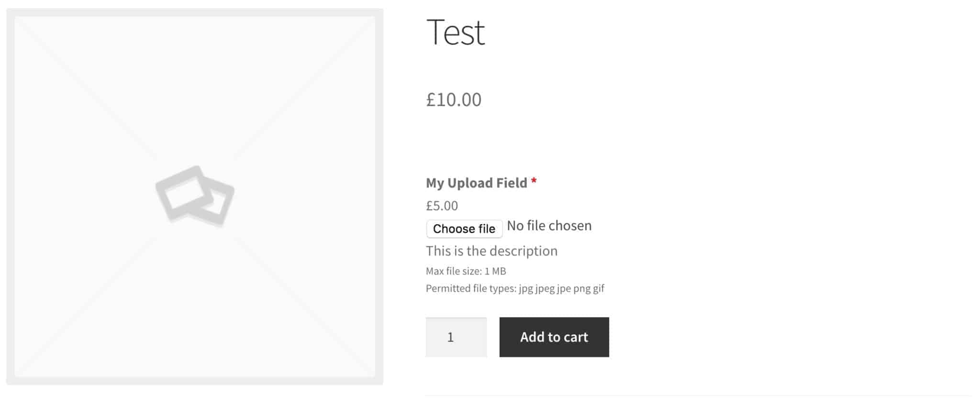Screen dimensions: 980x407
Task: Click the permitted file types line
Action: click(515, 288)
